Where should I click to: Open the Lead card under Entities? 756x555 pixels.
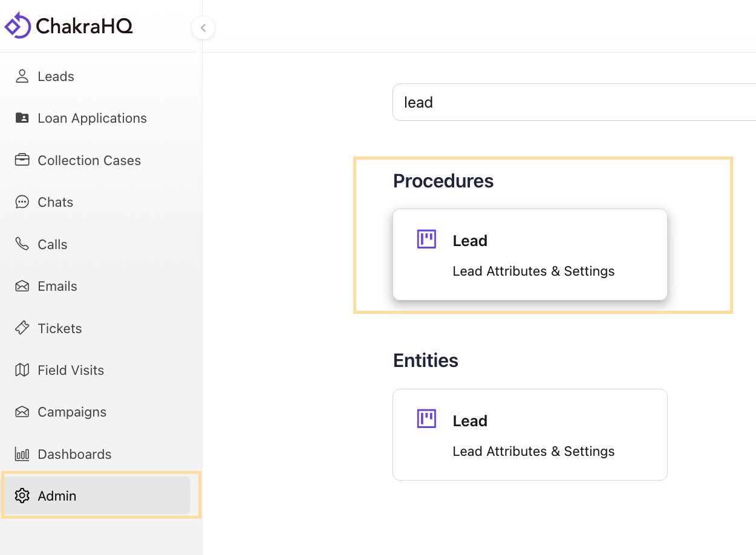(530, 435)
